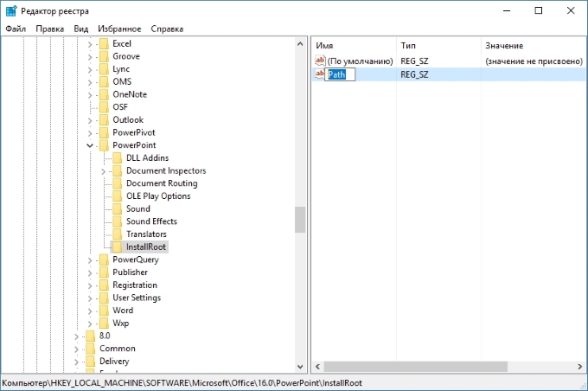Screen dimensions: 588x391
Task: Click the values pane scroll left arrow
Action: (317, 367)
